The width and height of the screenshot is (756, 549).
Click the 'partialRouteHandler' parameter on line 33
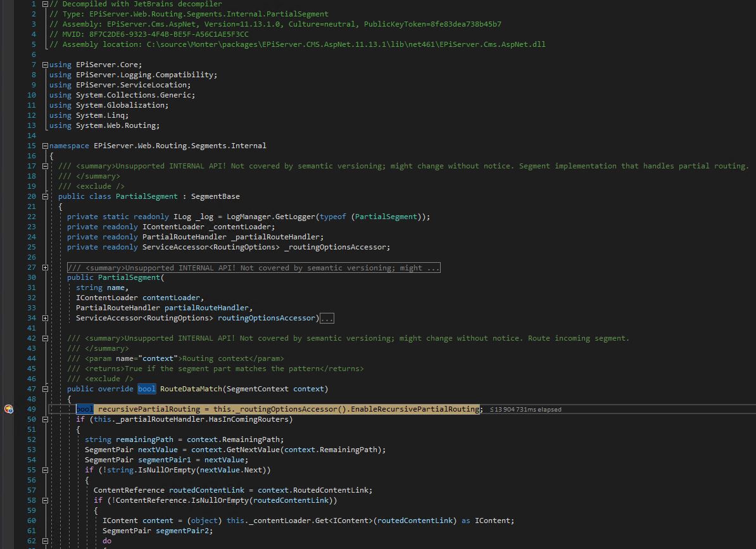pyautogui.click(x=206, y=308)
